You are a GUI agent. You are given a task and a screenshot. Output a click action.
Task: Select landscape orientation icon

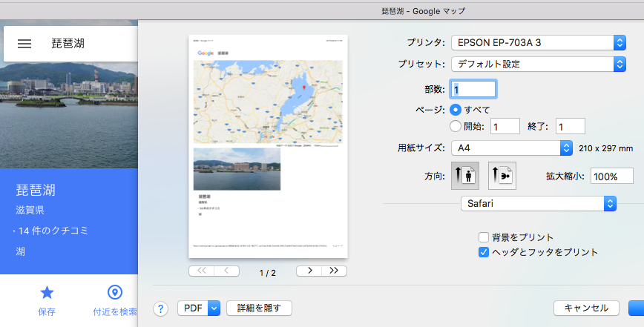click(502, 176)
